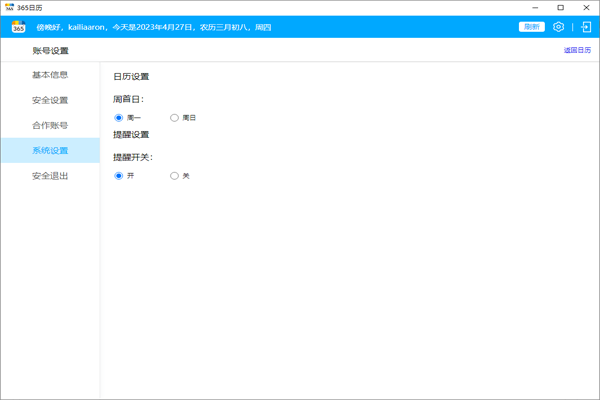Maximize the 365日历 window

click(x=561, y=7)
